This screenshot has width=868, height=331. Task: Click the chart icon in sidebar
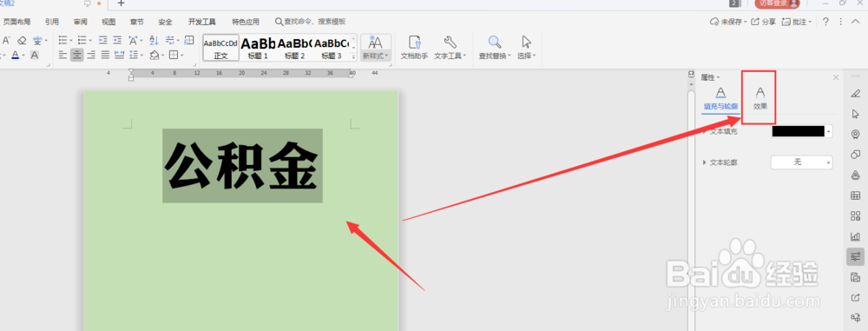pyautogui.click(x=855, y=236)
